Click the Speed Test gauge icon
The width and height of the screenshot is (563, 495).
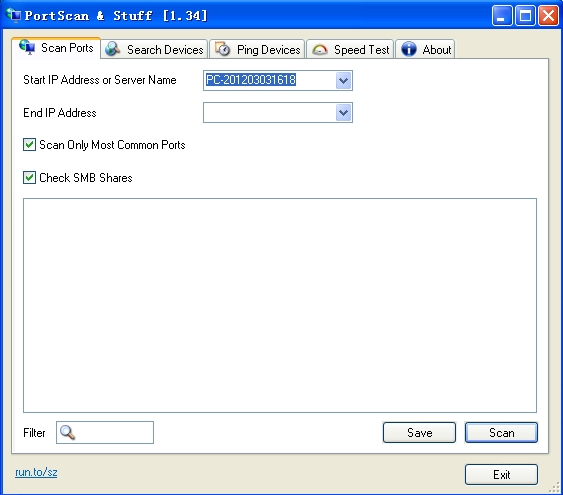(x=320, y=50)
